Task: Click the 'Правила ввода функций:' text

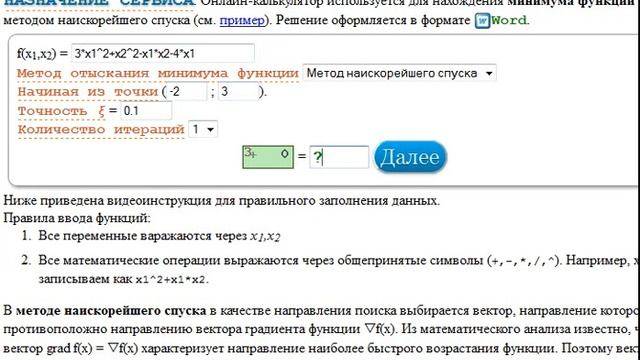Action: coord(77,218)
